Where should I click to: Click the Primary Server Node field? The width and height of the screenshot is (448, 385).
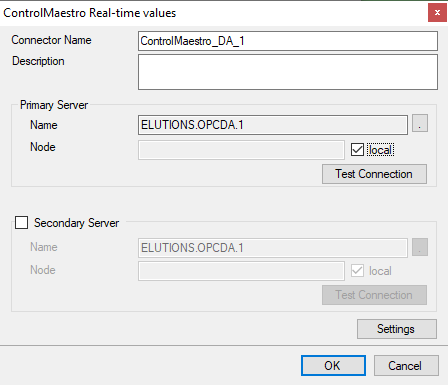[x=241, y=150]
